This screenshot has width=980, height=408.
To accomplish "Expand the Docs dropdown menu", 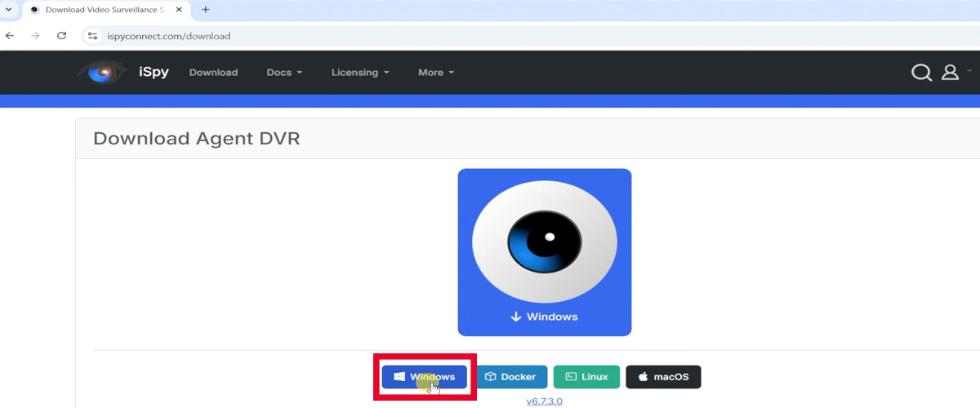I will click(x=284, y=73).
